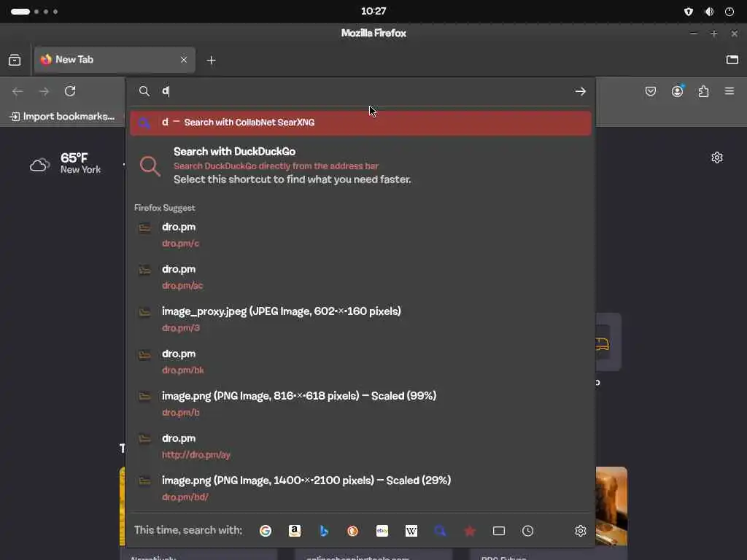Search with DuckDuckGo engine icon in footer

352,531
